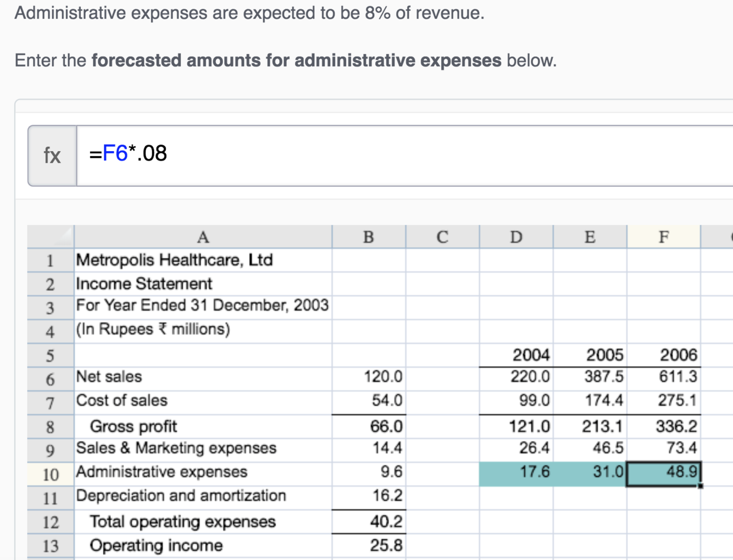This screenshot has width=733, height=560.
Task: Click Cost of sales 2005 value 174.4
Action: pyautogui.click(x=590, y=402)
